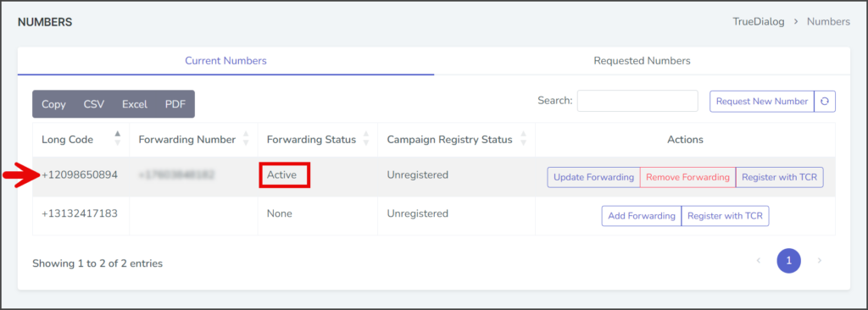Viewport: 868px width, 310px height.
Task: Select long code +13132417183 cell
Action: pyautogui.click(x=81, y=215)
